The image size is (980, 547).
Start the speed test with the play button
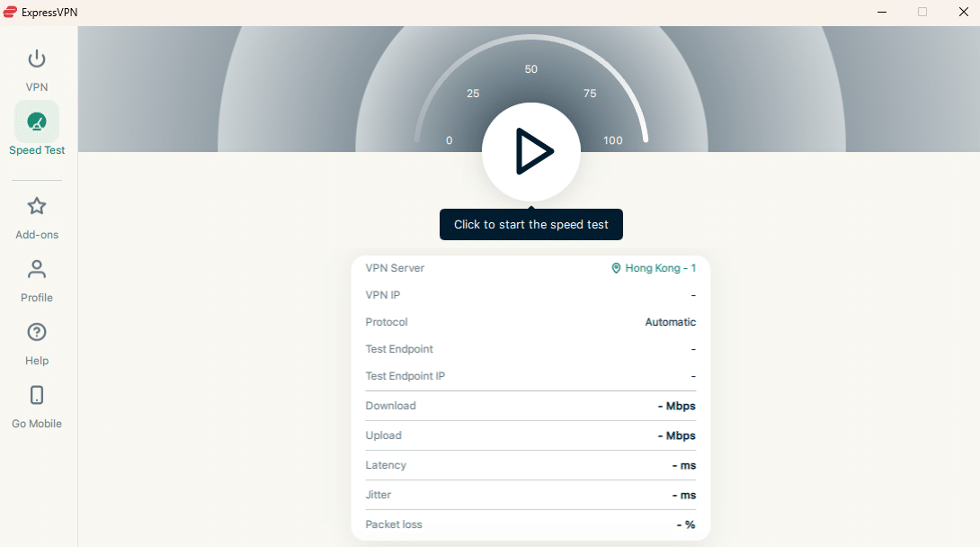(x=531, y=151)
